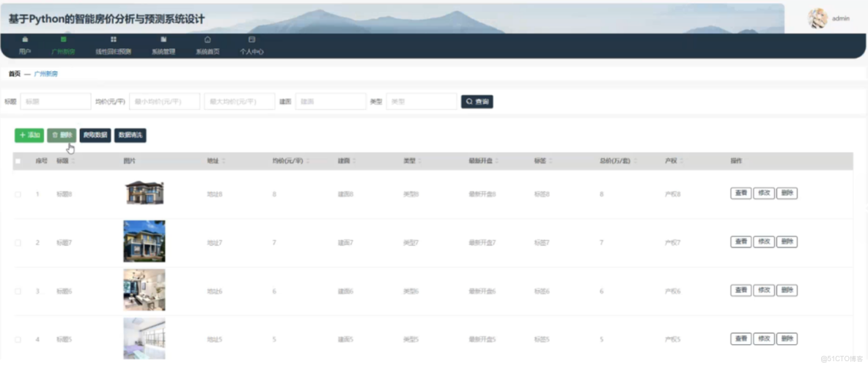Sort by the 最新开盘 column sort arrows

coord(498,161)
